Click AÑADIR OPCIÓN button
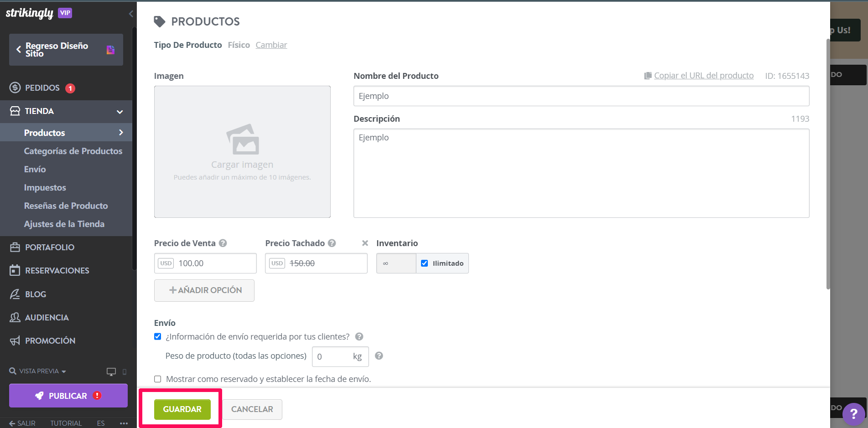The width and height of the screenshot is (868, 428). (x=204, y=290)
